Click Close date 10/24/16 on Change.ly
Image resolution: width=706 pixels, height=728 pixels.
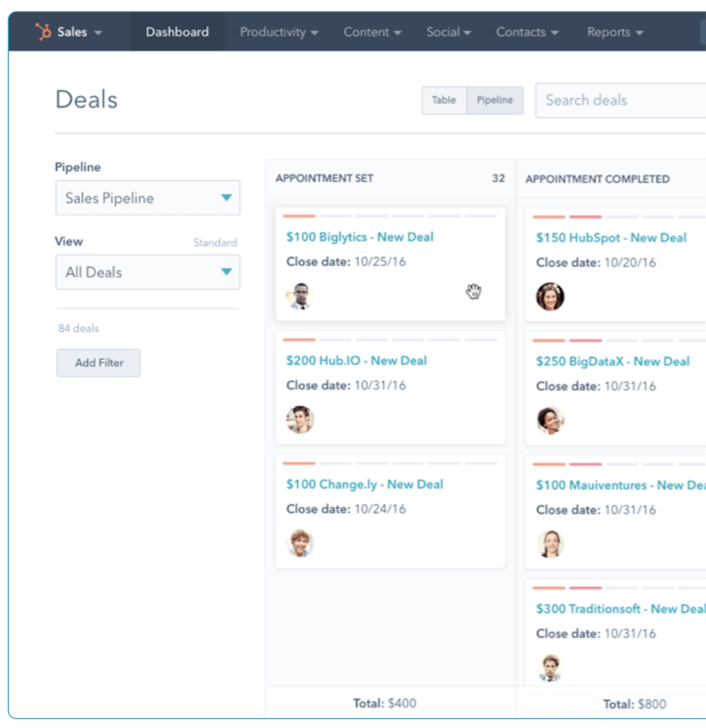coord(346,509)
